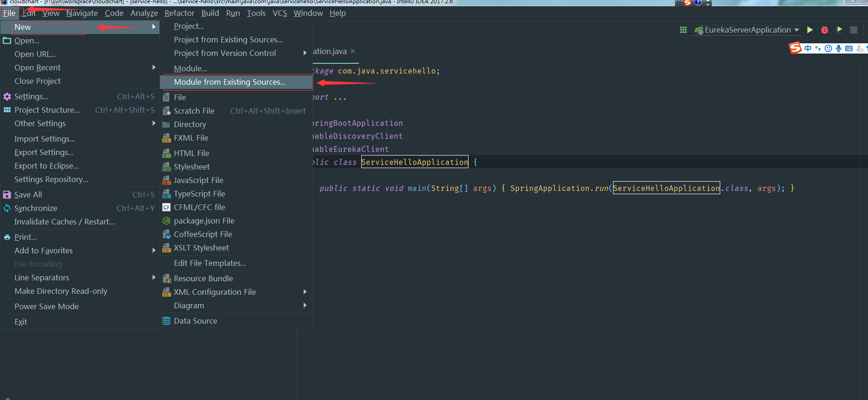Click Sogou input method S logo
Viewport: 868px width, 400px height.
[x=795, y=48]
